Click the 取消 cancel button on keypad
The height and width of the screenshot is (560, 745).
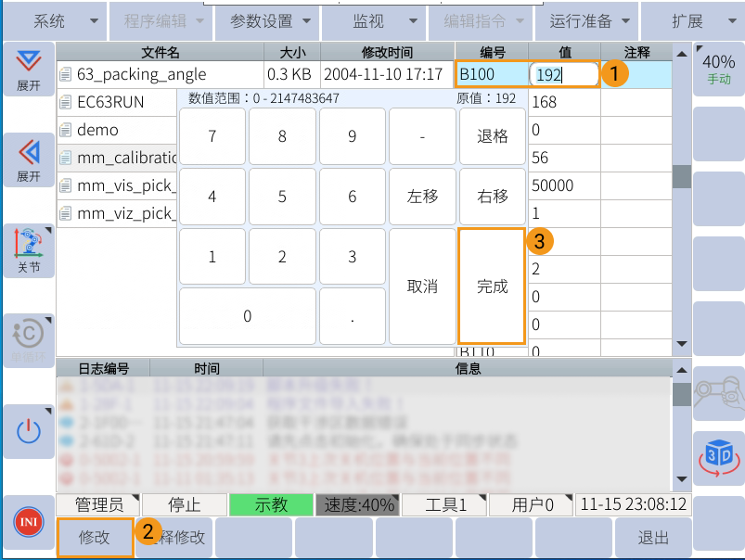(422, 285)
